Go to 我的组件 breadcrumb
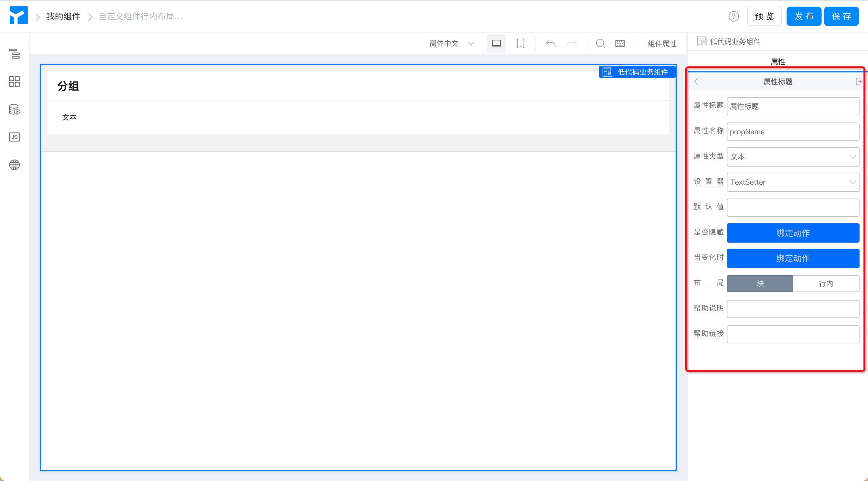This screenshot has height=481, width=868. click(63, 16)
